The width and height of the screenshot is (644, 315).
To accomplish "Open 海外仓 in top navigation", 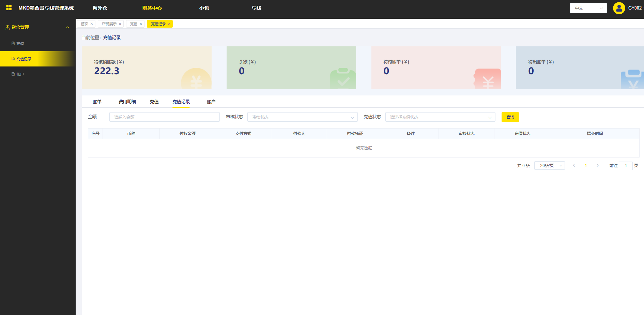I will [100, 8].
